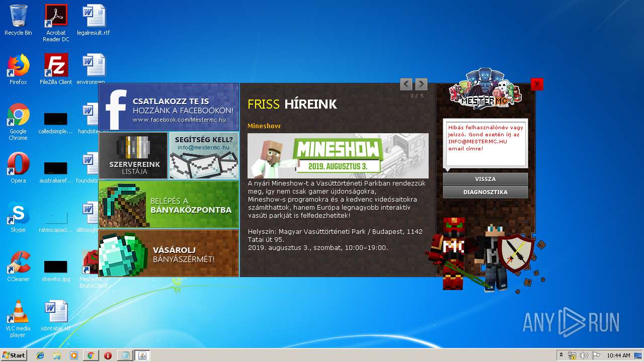Click the VISSZA button

(485, 179)
